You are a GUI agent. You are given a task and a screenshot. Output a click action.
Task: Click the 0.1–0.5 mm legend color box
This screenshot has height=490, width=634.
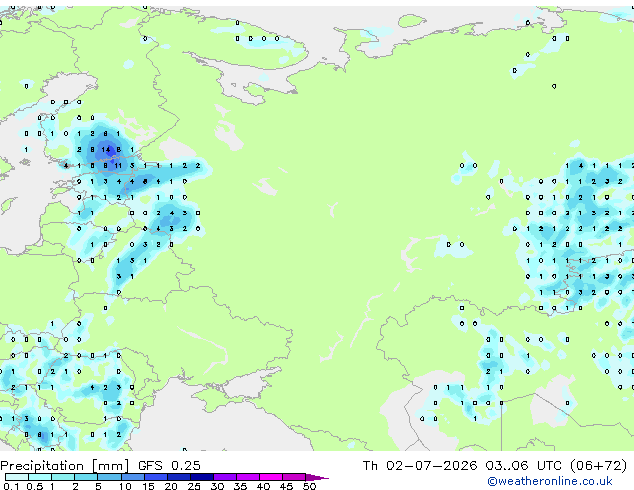(17, 477)
